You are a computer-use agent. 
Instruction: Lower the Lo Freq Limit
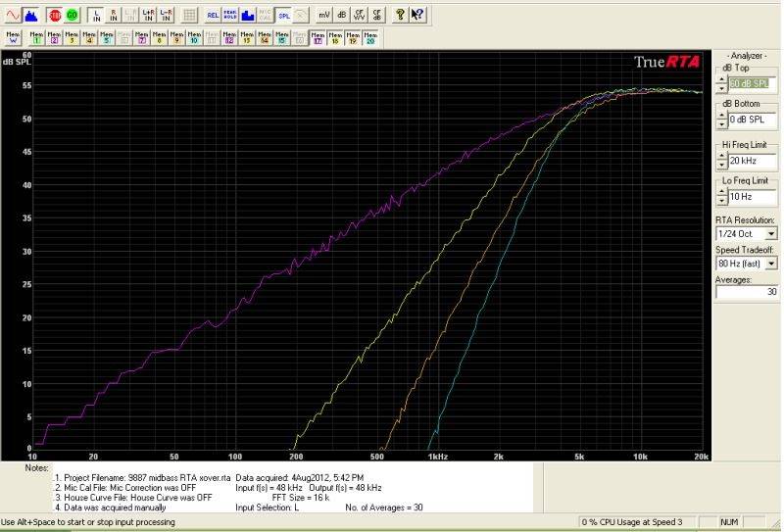721,202
